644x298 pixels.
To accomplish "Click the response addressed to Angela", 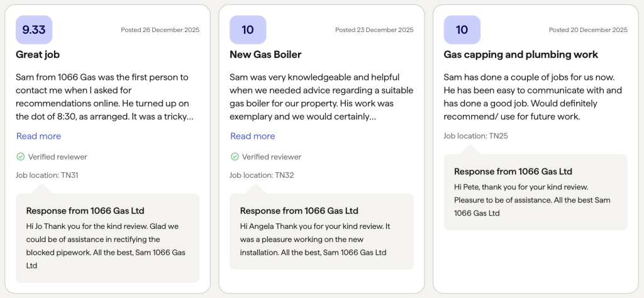I will coord(321,231).
